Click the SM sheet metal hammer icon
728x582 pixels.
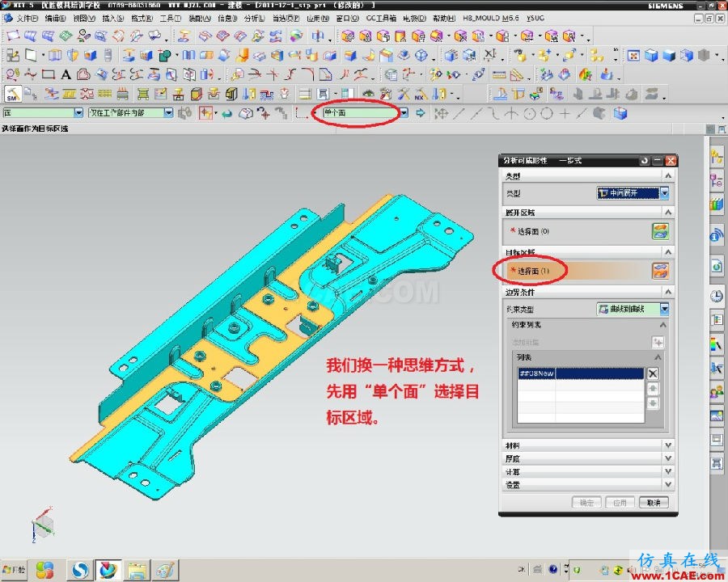click(x=12, y=94)
